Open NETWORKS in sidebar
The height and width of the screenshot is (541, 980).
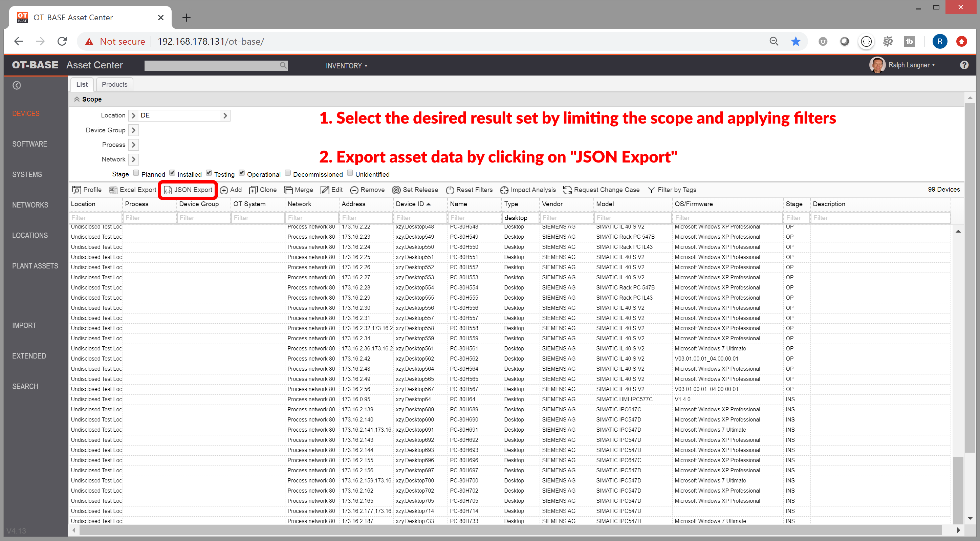tap(30, 205)
